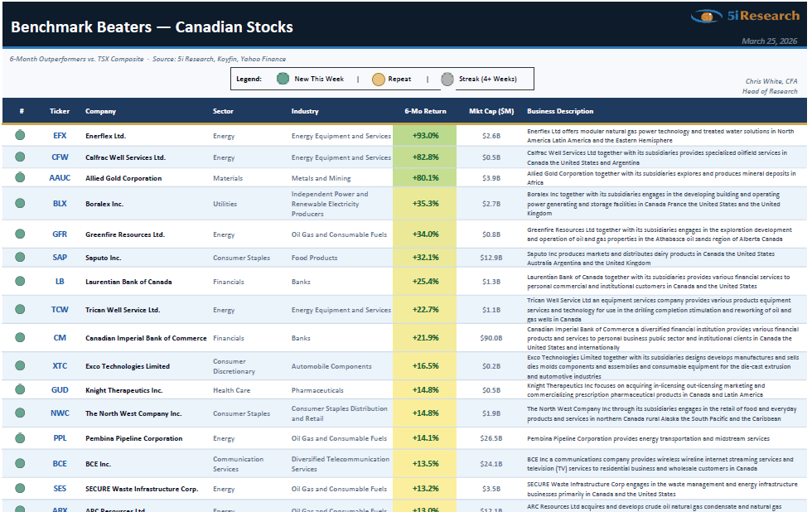
Task: Click the gray Streak legend circle
Action: 447,79
